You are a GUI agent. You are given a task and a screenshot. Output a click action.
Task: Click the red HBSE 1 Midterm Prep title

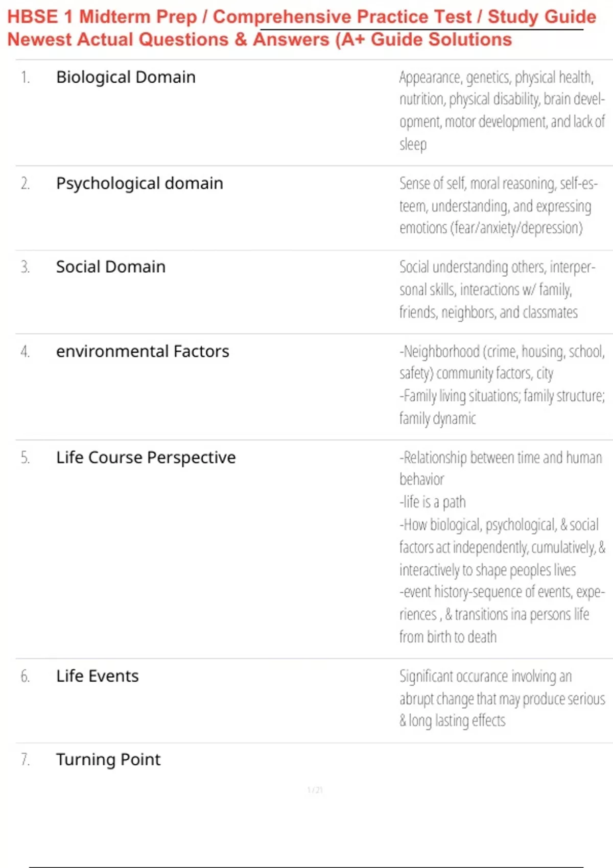[301, 17]
